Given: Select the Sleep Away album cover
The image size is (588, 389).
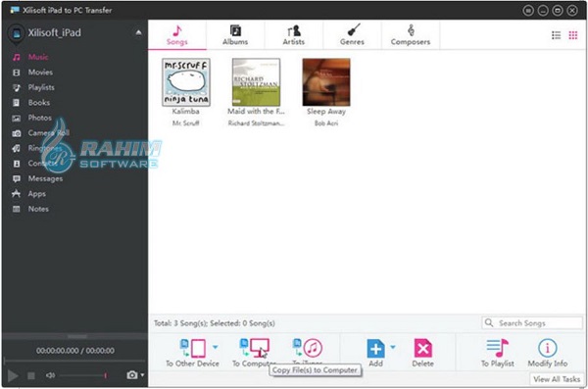Looking at the screenshot, I should [326, 82].
